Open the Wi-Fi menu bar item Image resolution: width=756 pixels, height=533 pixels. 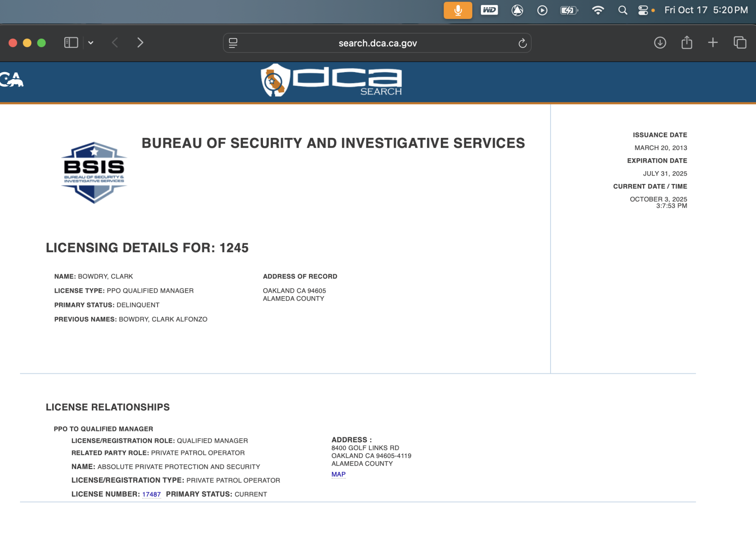[x=597, y=10]
